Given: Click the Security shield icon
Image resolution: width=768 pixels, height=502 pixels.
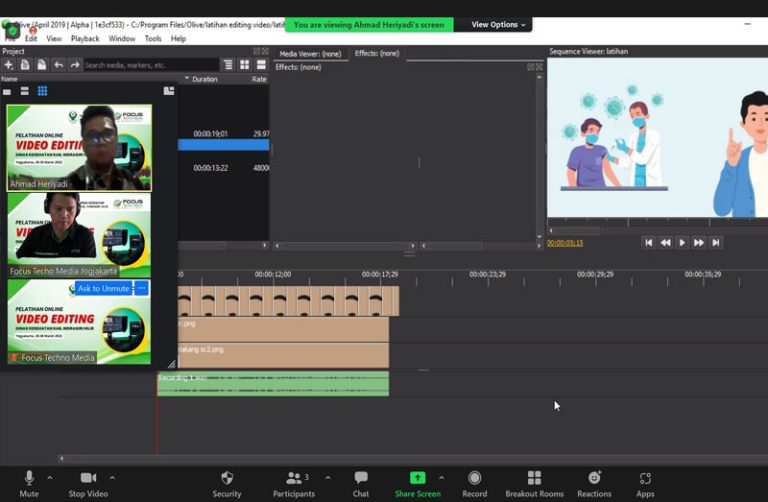Looking at the screenshot, I should pyautogui.click(x=227, y=478).
